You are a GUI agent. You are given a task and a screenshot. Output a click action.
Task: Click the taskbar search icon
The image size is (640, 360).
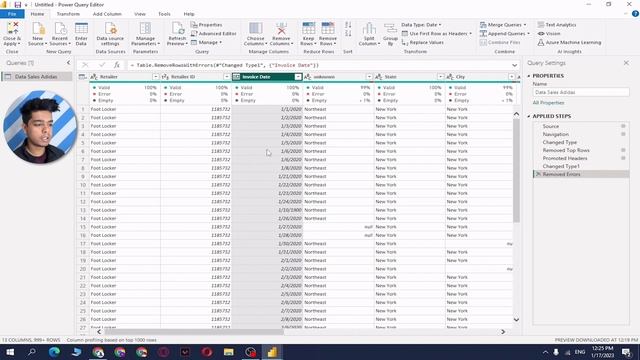pos(31,352)
